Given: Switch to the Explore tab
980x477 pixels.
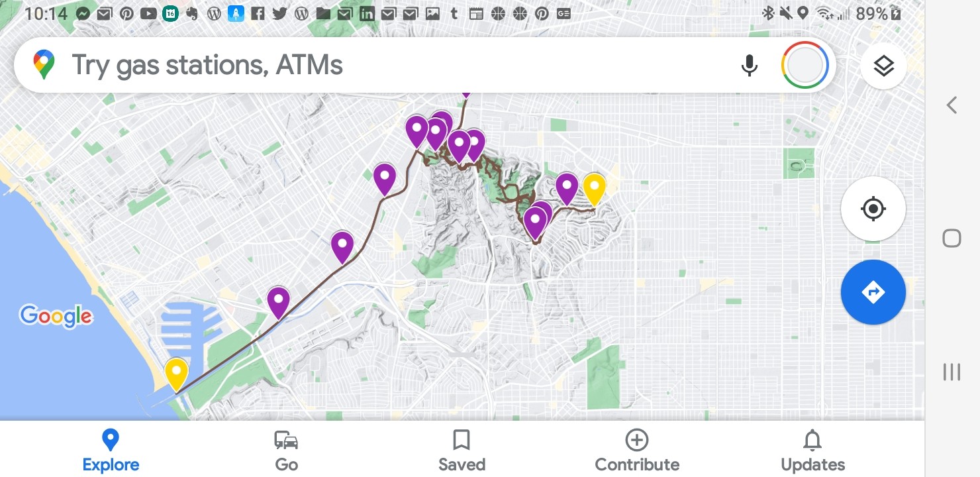Looking at the screenshot, I should click(x=111, y=450).
